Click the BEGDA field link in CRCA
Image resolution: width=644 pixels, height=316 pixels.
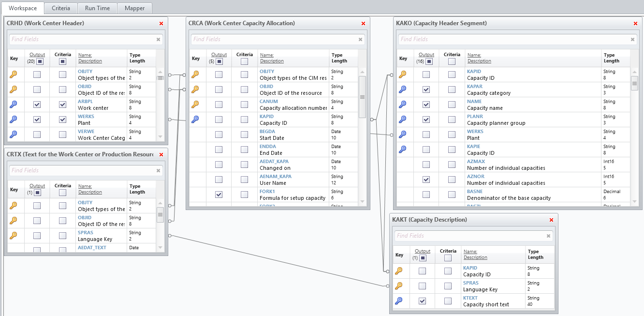(267, 131)
